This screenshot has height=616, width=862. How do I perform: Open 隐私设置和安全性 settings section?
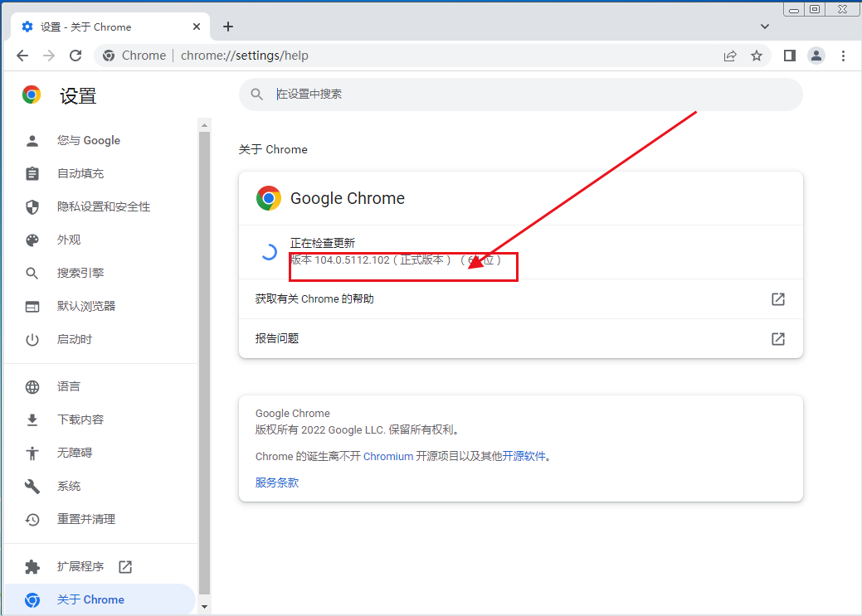104,206
